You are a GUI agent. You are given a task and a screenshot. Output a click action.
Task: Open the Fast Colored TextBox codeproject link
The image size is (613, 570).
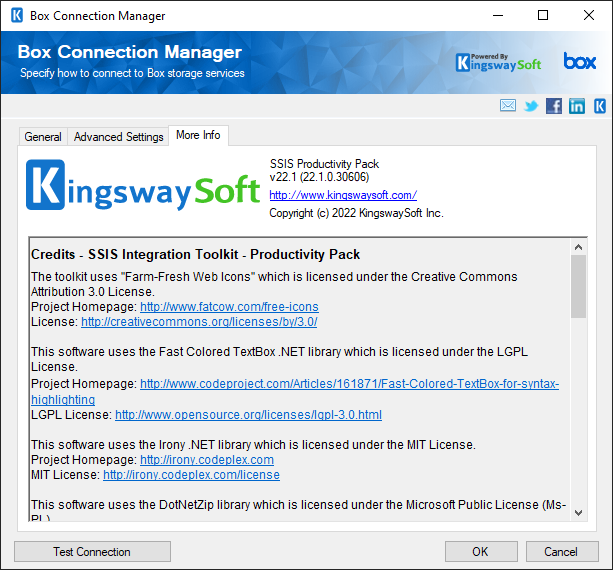point(350,384)
